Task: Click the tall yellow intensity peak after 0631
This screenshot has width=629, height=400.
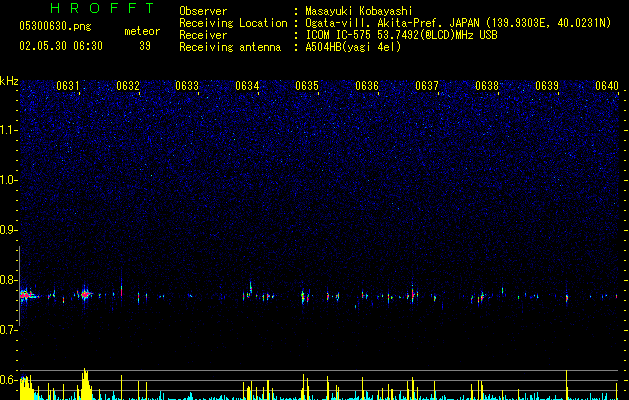Action: (x=85, y=384)
